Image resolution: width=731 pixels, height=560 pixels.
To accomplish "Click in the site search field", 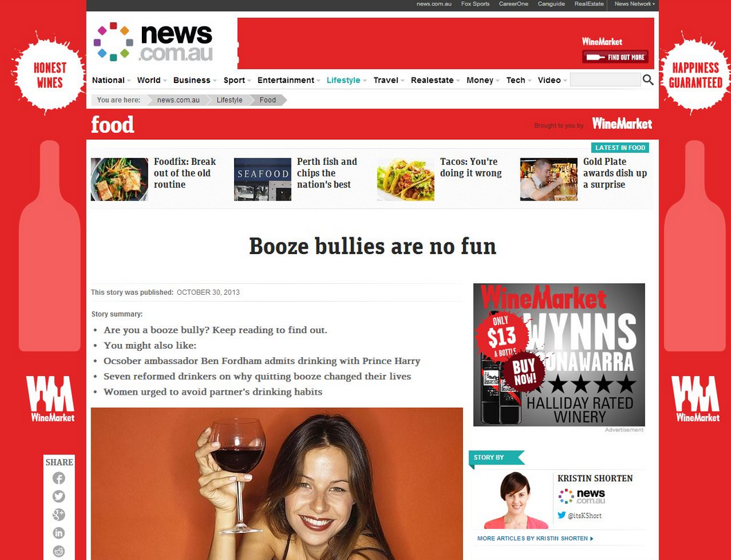I will coord(605,80).
